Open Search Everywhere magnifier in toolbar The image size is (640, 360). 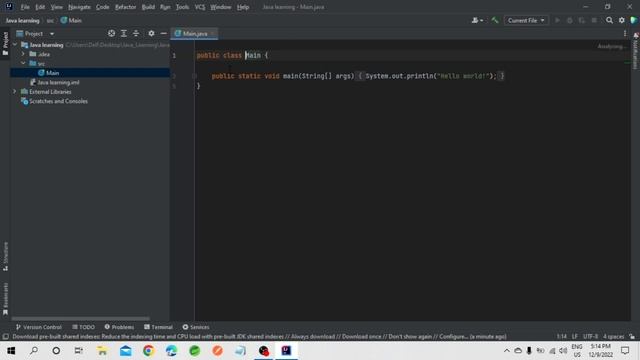(x=609, y=20)
